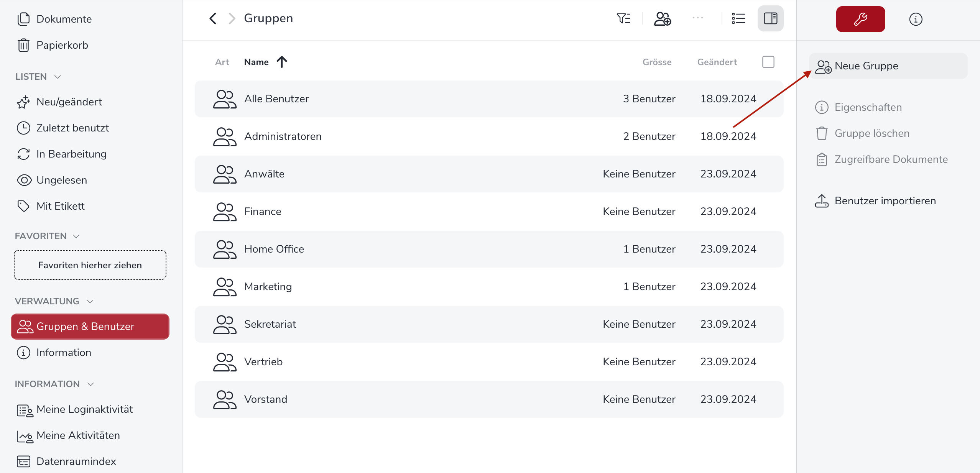This screenshot has width=980, height=473.
Task: Click the forward navigation arrow
Action: tap(232, 18)
